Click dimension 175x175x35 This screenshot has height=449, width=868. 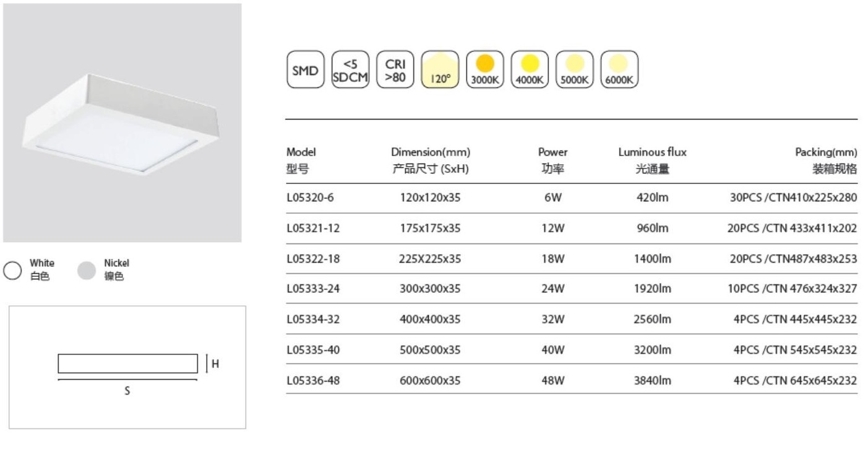(430, 229)
